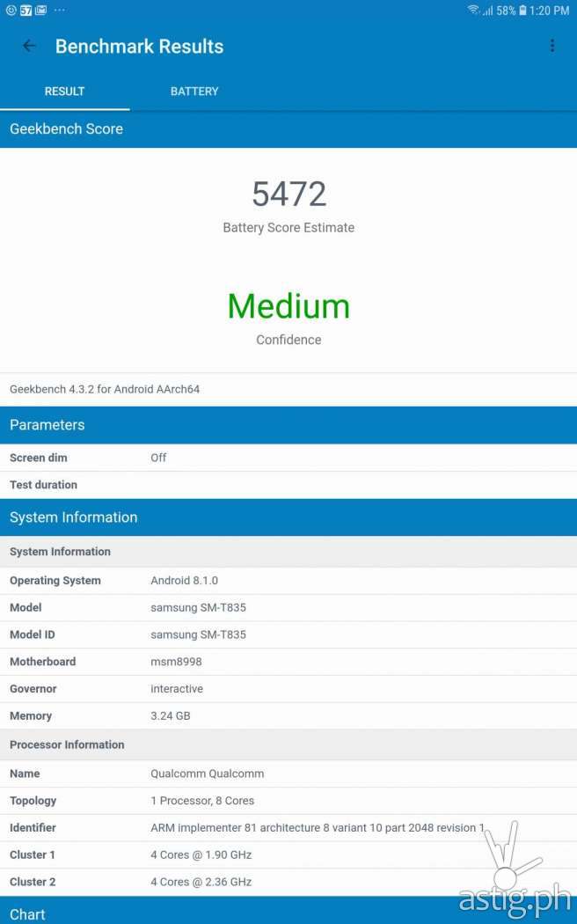Image resolution: width=577 pixels, height=924 pixels.
Task: Tap 1 Processor, 8 Cores value
Action: [x=202, y=801]
